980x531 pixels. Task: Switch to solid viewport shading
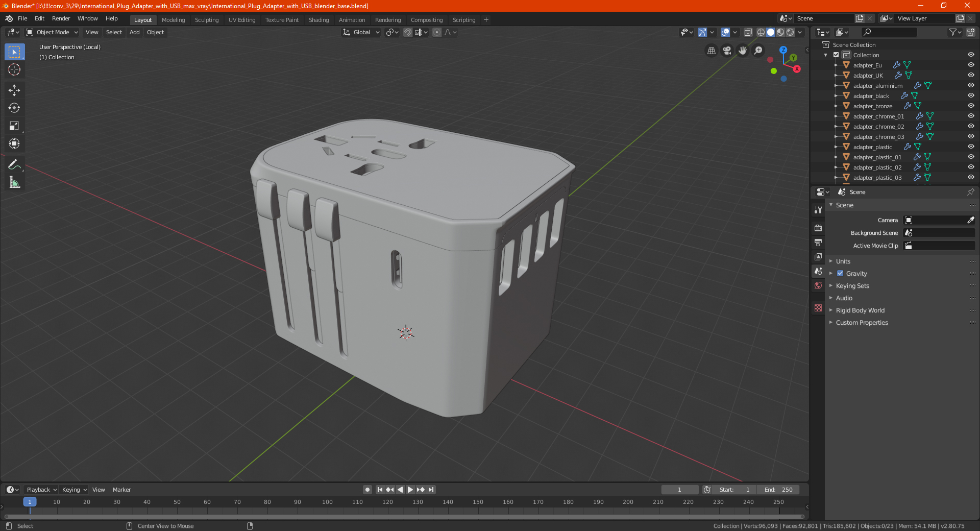[771, 32]
